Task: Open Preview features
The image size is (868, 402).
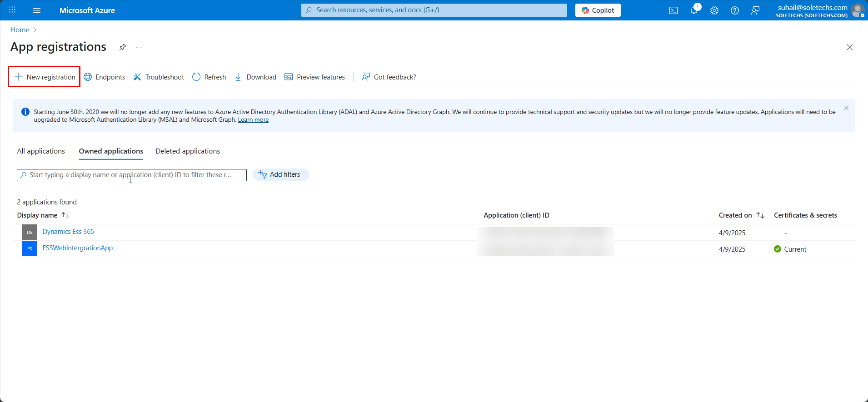Action: [x=314, y=77]
